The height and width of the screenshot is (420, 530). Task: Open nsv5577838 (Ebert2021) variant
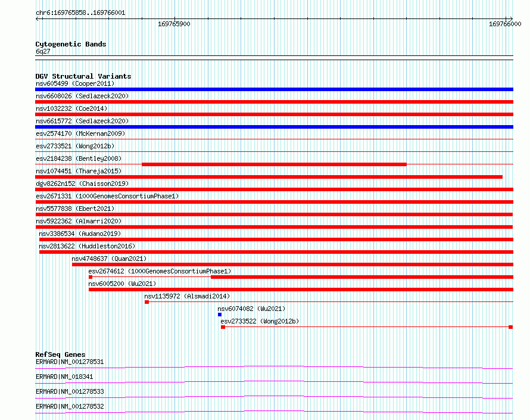pos(75,209)
